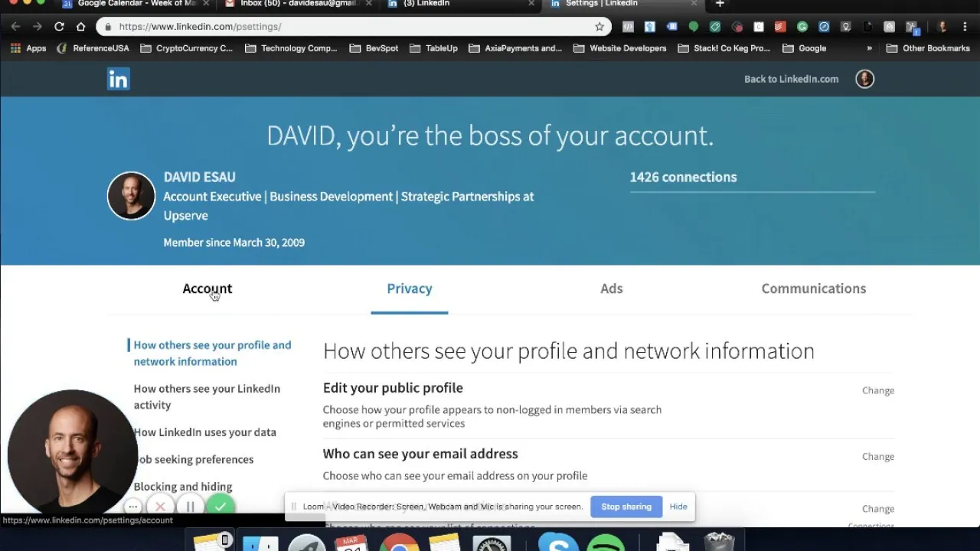
Task: Open a new browser tab with plus
Action: [719, 5]
